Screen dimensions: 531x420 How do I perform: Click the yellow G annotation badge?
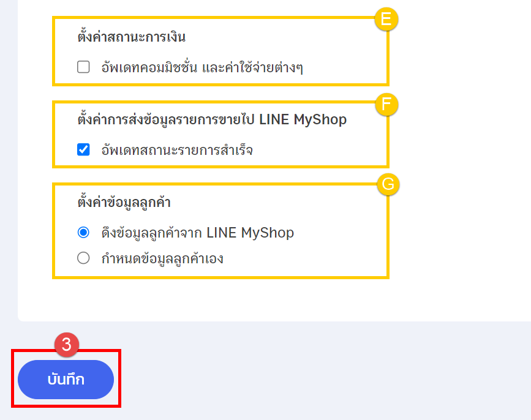click(388, 184)
